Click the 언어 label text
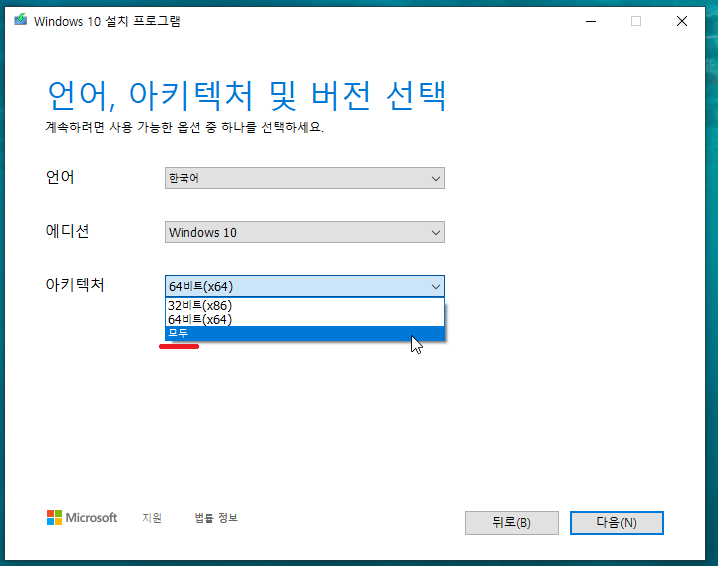Viewport: 718px width, 566px height. click(x=60, y=177)
